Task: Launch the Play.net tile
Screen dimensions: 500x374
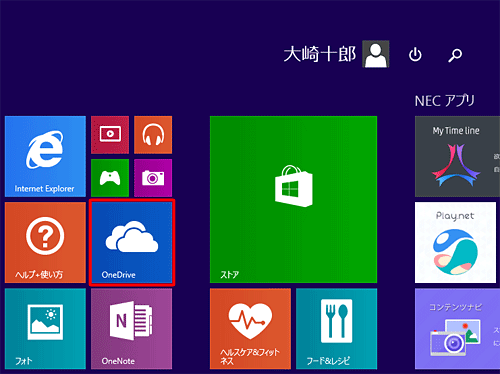Action: pyautogui.click(x=455, y=242)
